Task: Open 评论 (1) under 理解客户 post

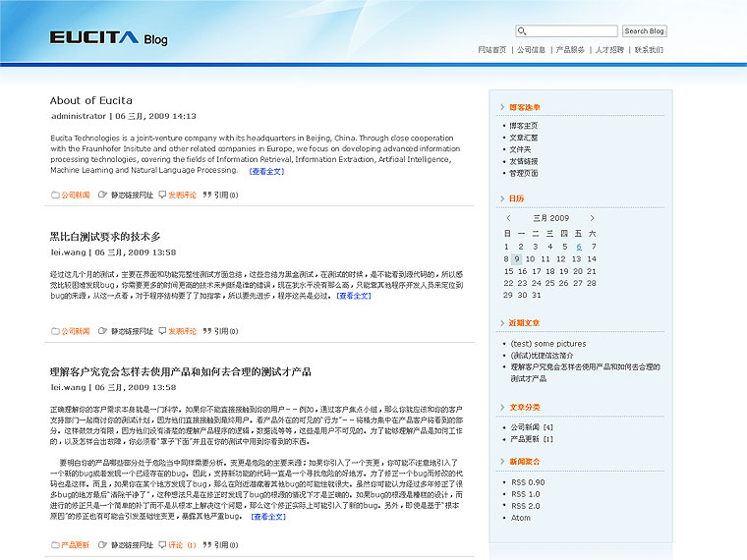Action: point(183,544)
